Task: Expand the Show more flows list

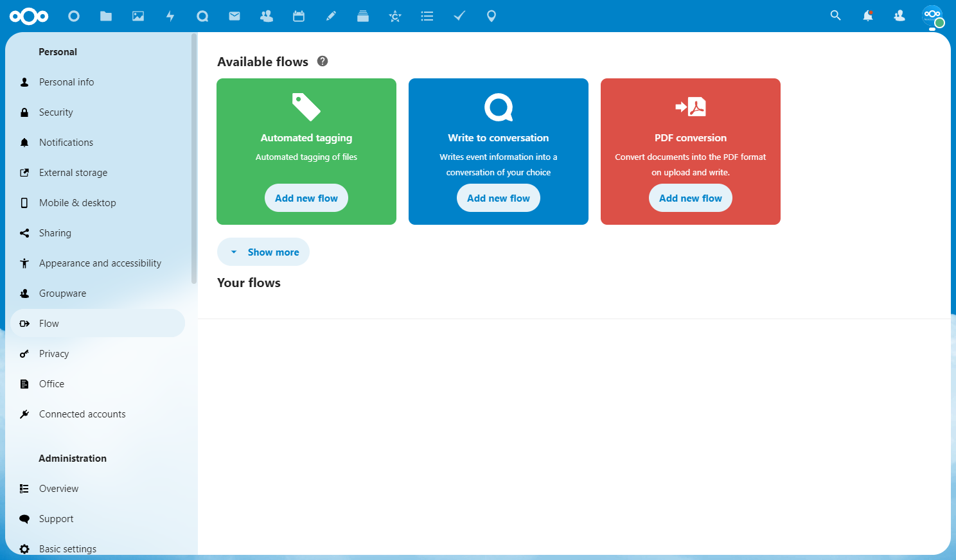Action: [263, 252]
